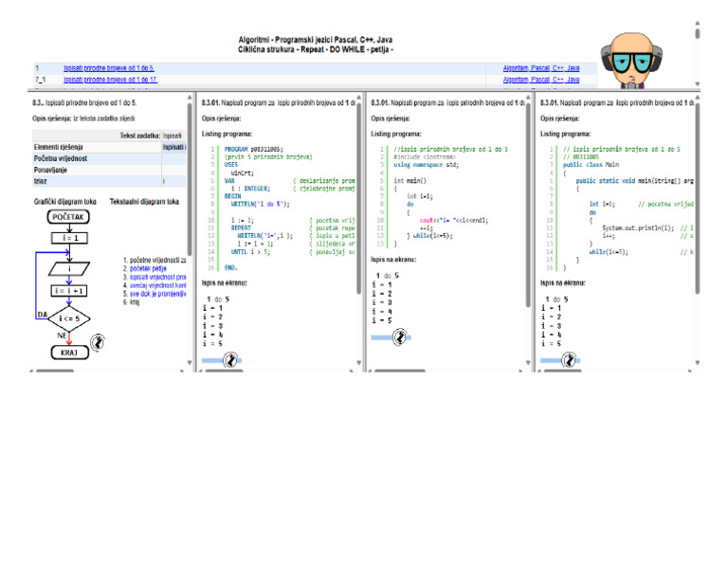Click the Pascal panel's vertical scrollbar thumb
Image resolution: width=728 pixels, height=563 pixels.
point(359,199)
